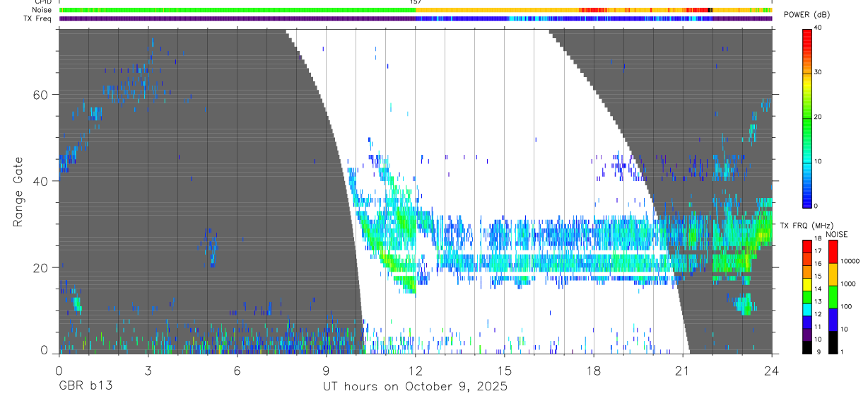Click the TX frequency strip above the plot
This screenshot has height=401, width=868.
tap(416, 18)
